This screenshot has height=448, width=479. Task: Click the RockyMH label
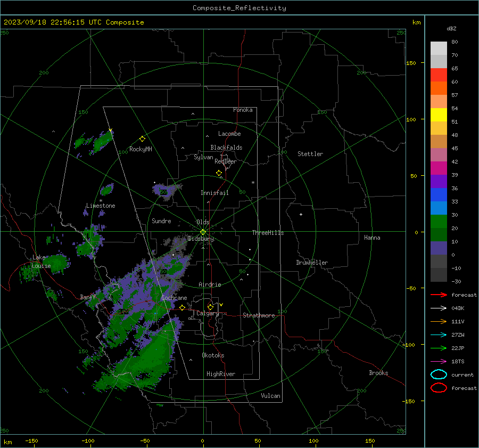tap(141, 149)
